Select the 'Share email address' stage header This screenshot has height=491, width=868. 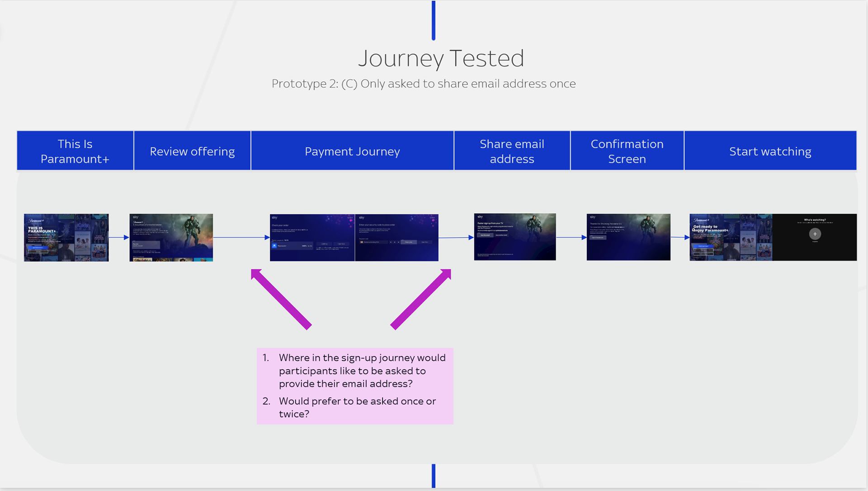coord(512,151)
